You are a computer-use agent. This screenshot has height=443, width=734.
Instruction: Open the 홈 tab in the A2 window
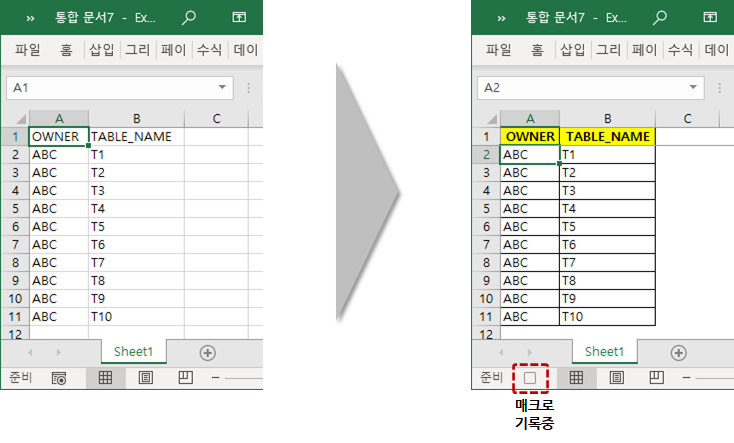tap(537, 50)
